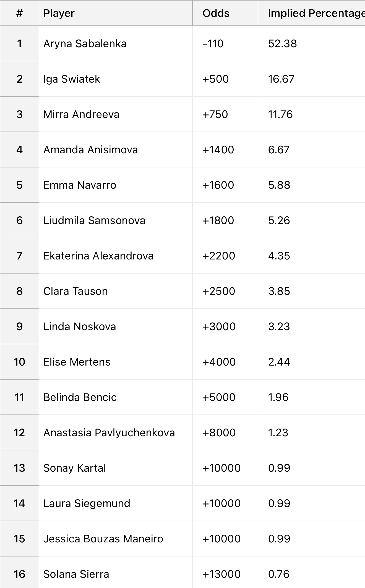365x588 pixels.
Task: Select the Anastasia Pavlyuchenkova cell
Action: (x=116, y=433)
